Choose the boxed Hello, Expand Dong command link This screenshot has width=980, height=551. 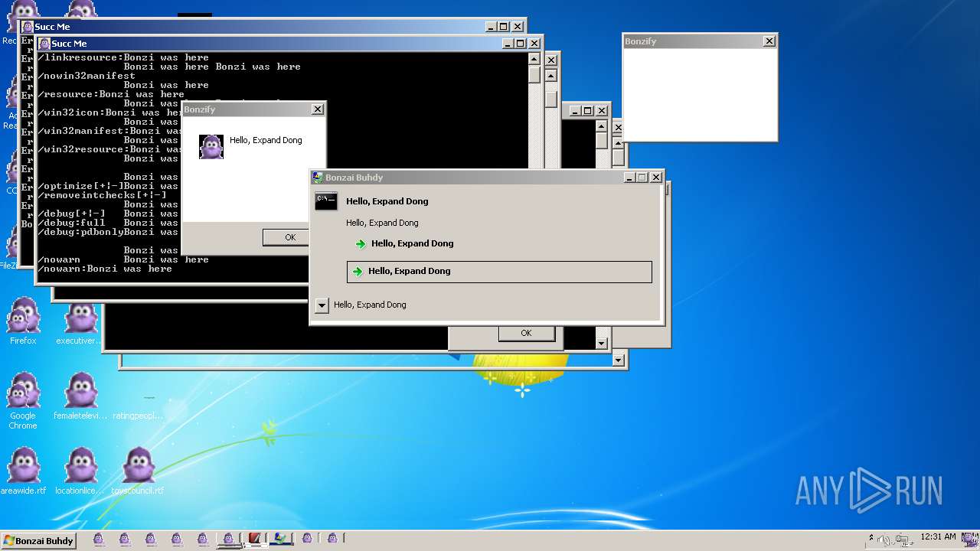coord(499,272)
